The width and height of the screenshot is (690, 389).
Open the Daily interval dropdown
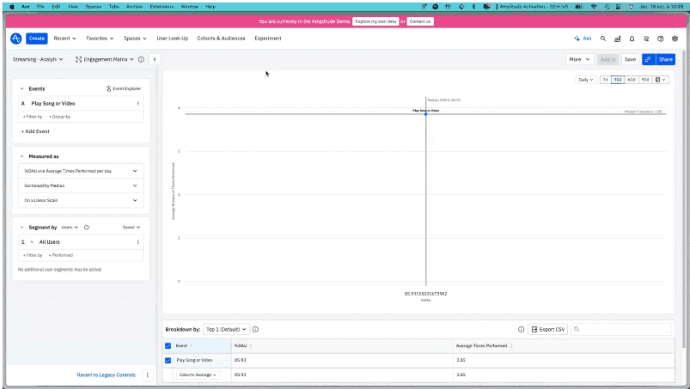pos(586,80)
